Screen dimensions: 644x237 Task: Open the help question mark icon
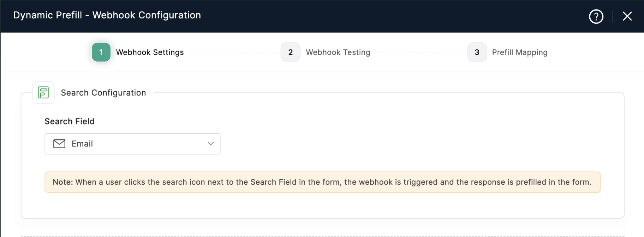pyautogui.click(x=596, y=16)
